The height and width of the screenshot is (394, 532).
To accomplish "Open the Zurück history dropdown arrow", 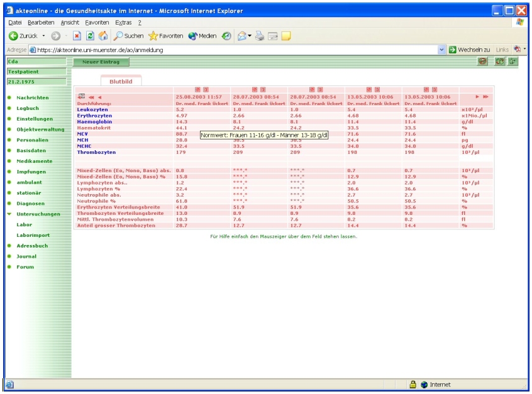I will coord(43,36).
